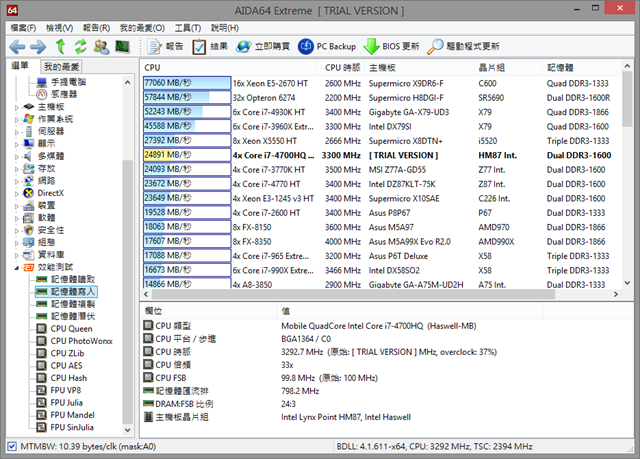Open PC Backup from toolbar
The height and width of the screenshot is (459, 640).
point(327,47)
